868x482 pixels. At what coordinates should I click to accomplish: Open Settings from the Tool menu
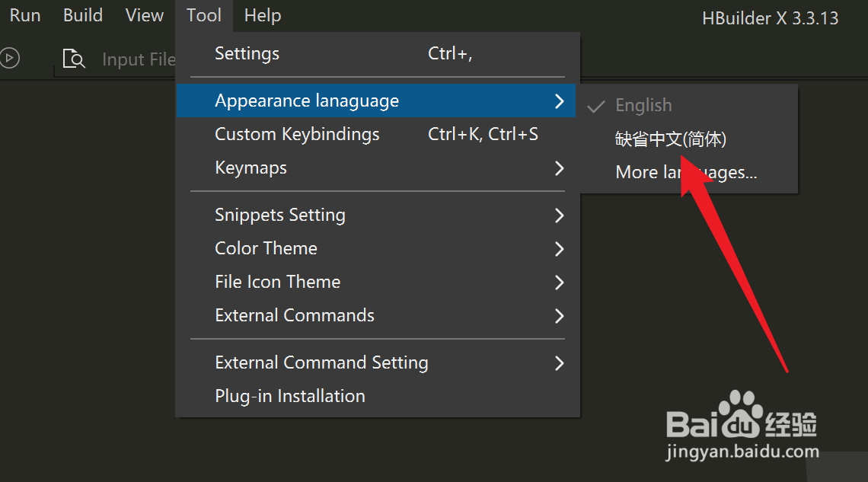(x=247, y=53)
